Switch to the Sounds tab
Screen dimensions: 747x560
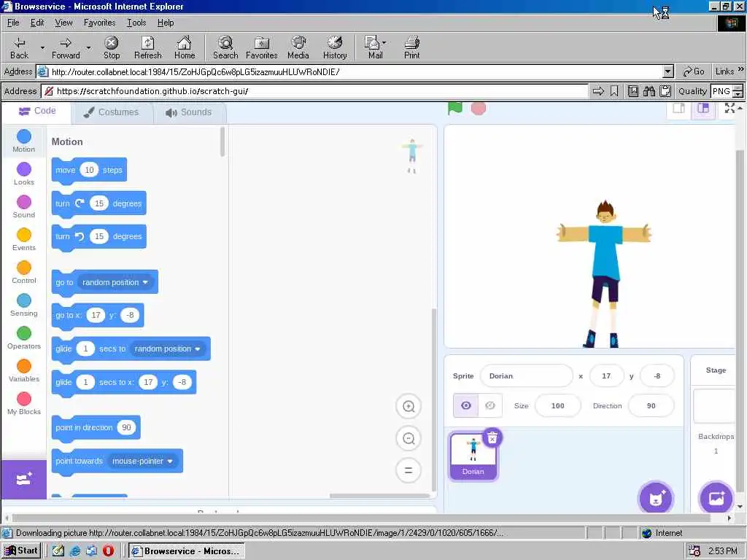(x=189, y=112)
